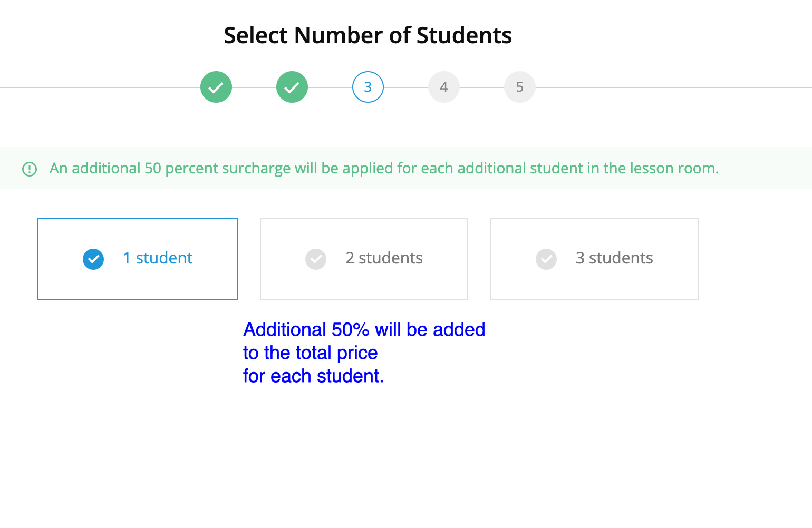812x528 pixels.
Task: Click blue checkmark beside 1 student
Action: point(93,259)
